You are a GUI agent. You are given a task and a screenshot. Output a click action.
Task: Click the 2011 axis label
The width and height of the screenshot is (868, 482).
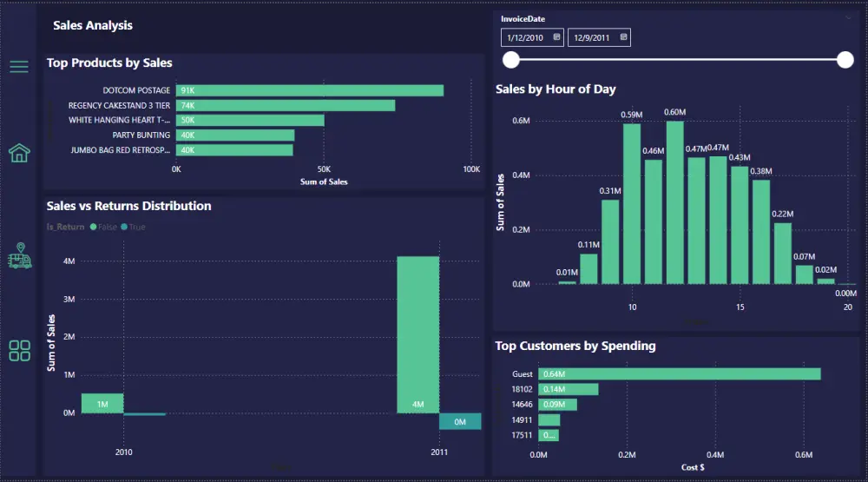tap(439, 452)
